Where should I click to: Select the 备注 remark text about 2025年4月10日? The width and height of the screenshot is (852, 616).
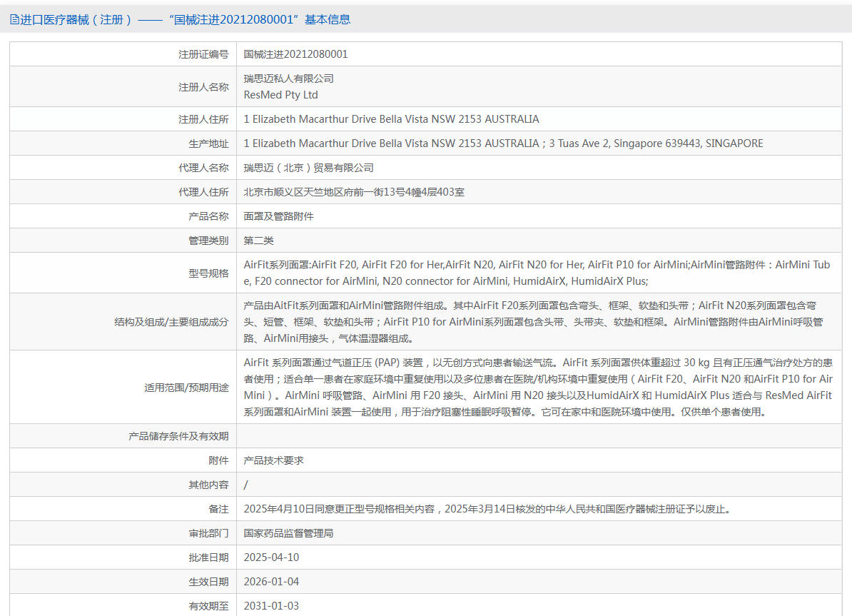[488, 509]
